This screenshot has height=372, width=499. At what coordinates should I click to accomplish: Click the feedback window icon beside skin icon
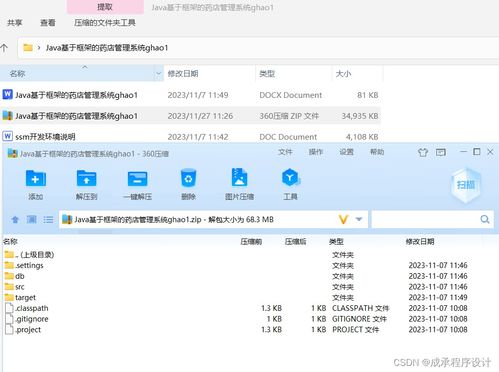(441, 152)
